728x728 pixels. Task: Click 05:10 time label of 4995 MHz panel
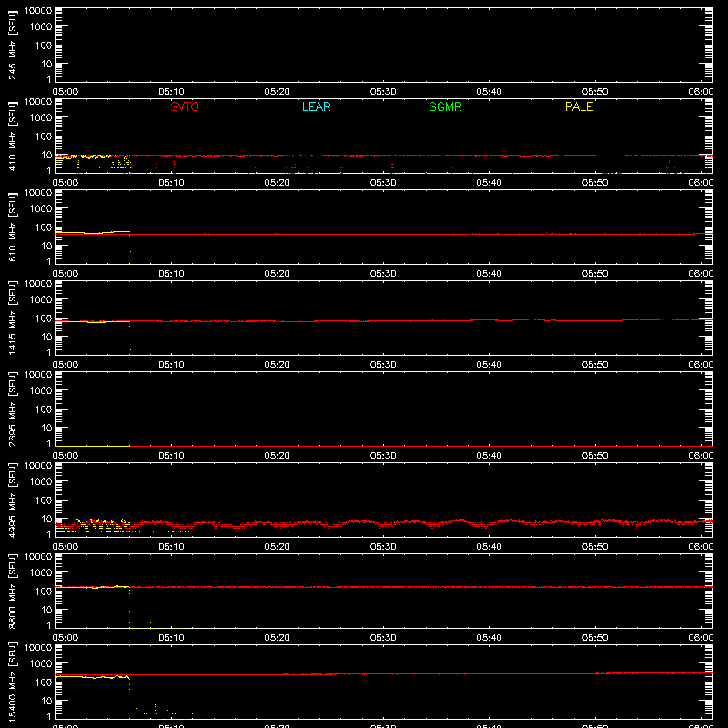[171, 547]
